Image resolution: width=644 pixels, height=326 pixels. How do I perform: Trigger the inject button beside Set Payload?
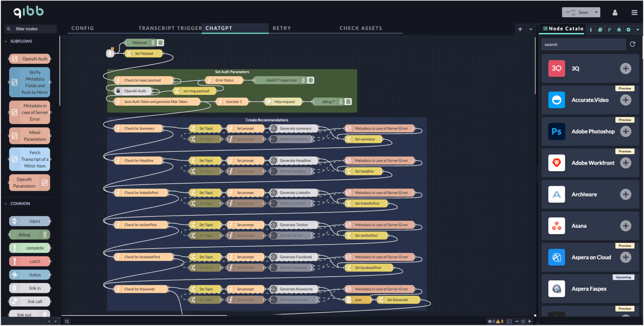110,53
